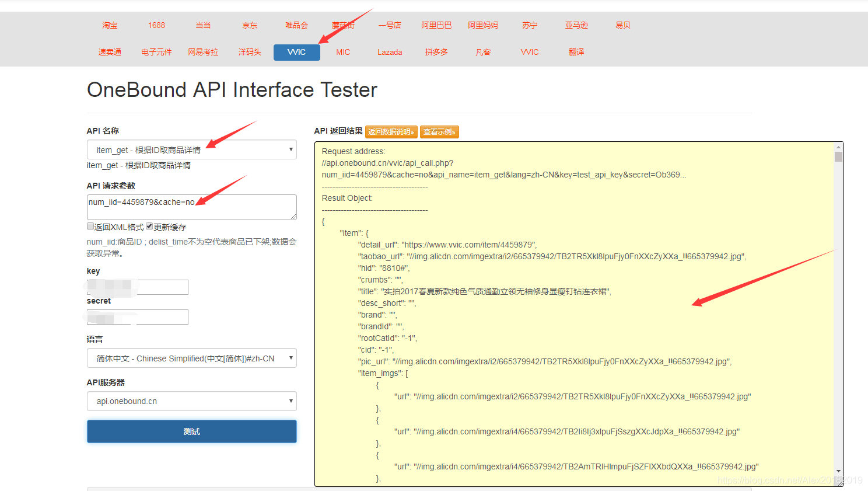Open the 翻译 tab

(x=576, y=53)
